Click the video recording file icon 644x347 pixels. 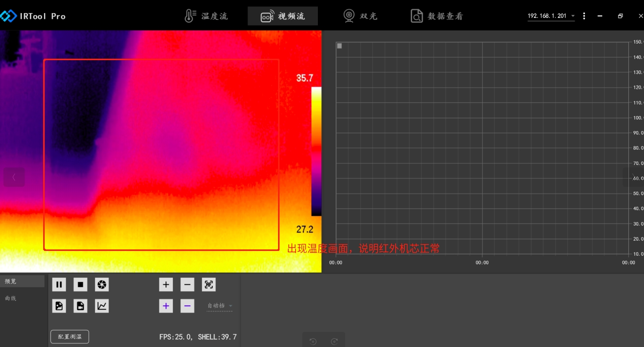[x=81, y=306]
